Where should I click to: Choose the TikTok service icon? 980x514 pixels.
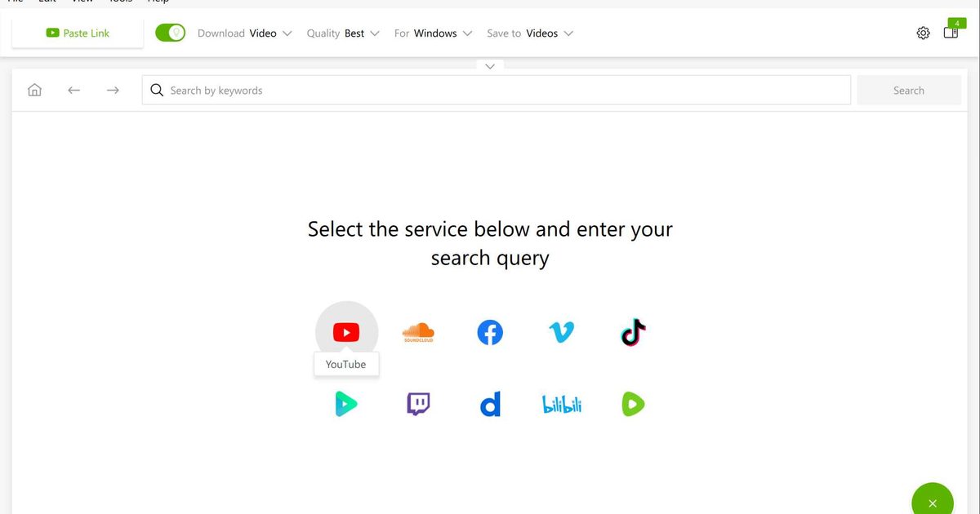633,332
